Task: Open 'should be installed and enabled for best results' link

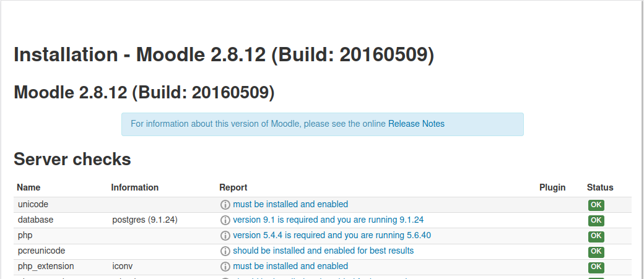Action: coord(323,251)
